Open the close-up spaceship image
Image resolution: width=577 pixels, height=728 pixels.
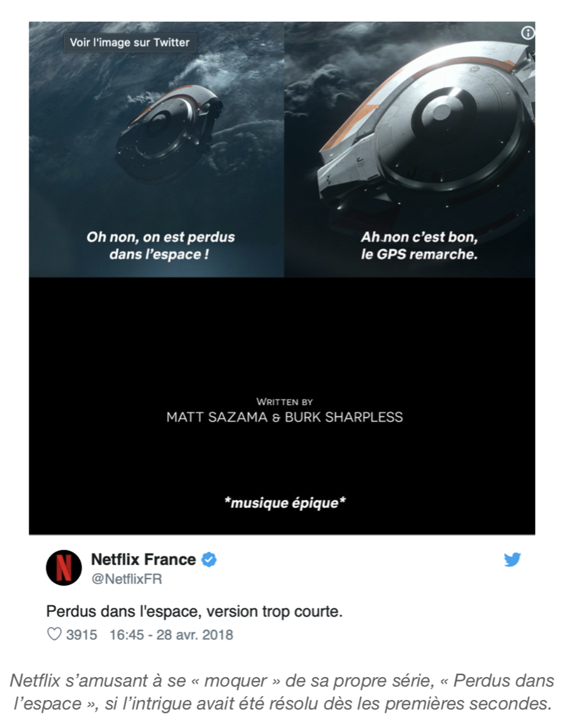(410, 149)
